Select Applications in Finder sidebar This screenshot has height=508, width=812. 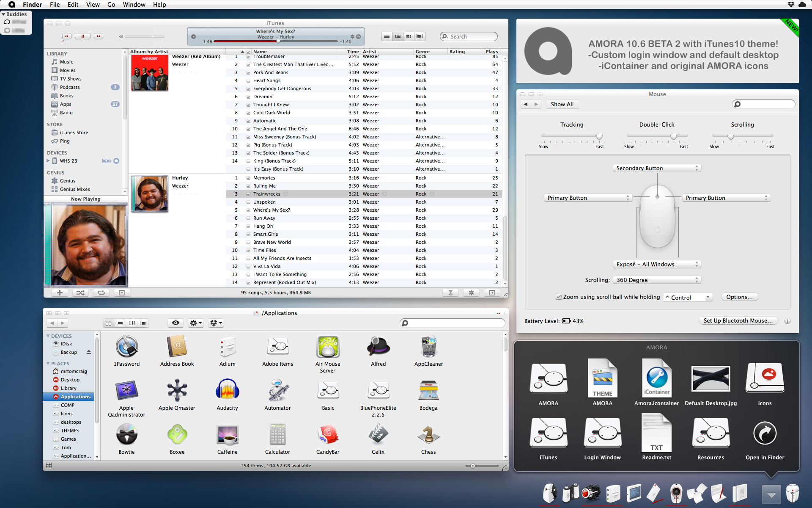tap(69, 397)
